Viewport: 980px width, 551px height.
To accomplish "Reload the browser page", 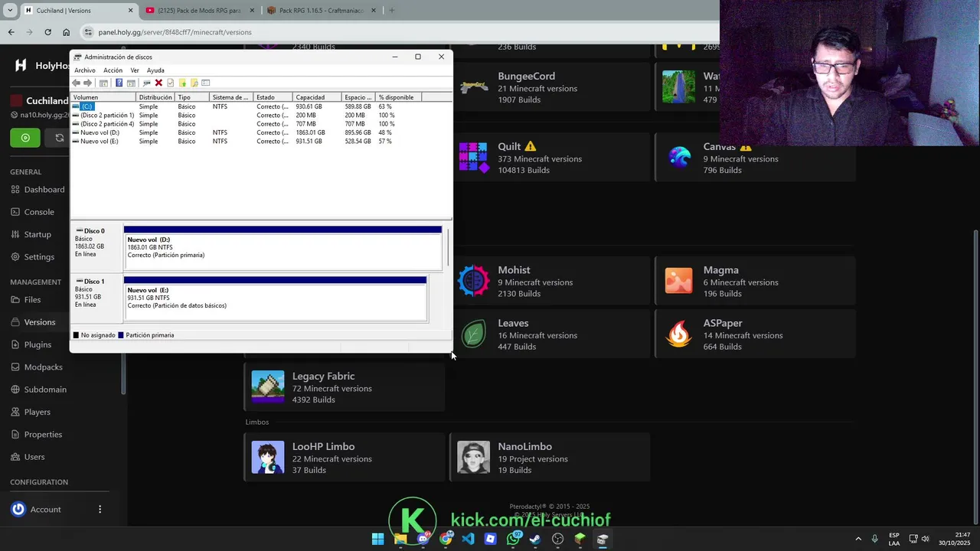I will pos(47,32).
